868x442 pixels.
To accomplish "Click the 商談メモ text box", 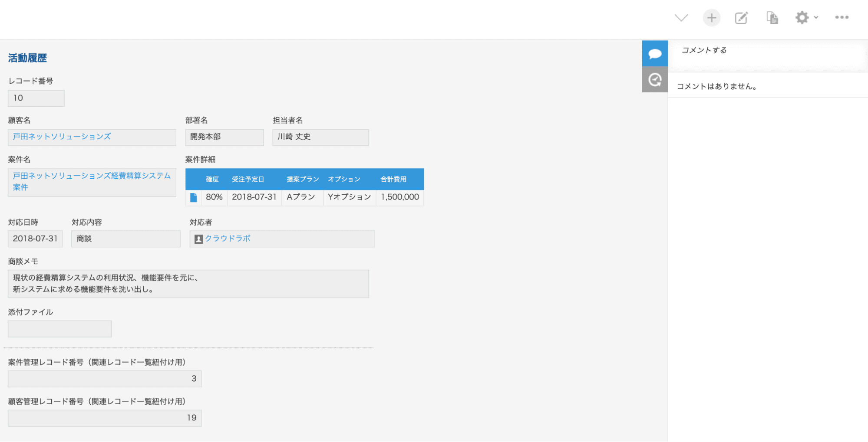I will pyautogui.click(x=188, y=284).
